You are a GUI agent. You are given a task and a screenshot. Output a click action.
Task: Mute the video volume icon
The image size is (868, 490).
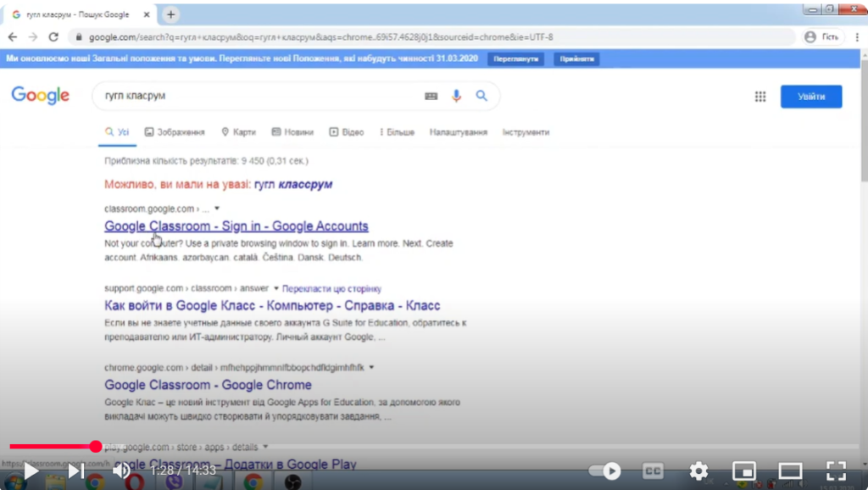tap(121, 471)
